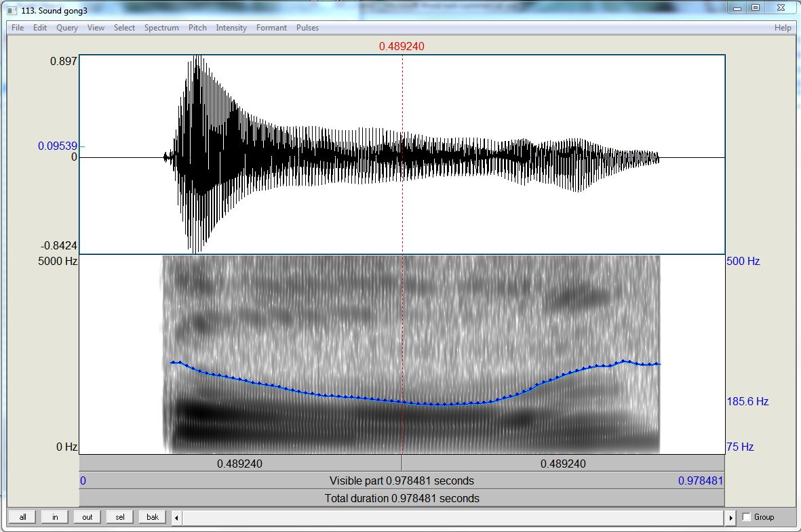The image size is (801, 532).
Task: Click the scrollbar right arrow
Action: point(730,518)
